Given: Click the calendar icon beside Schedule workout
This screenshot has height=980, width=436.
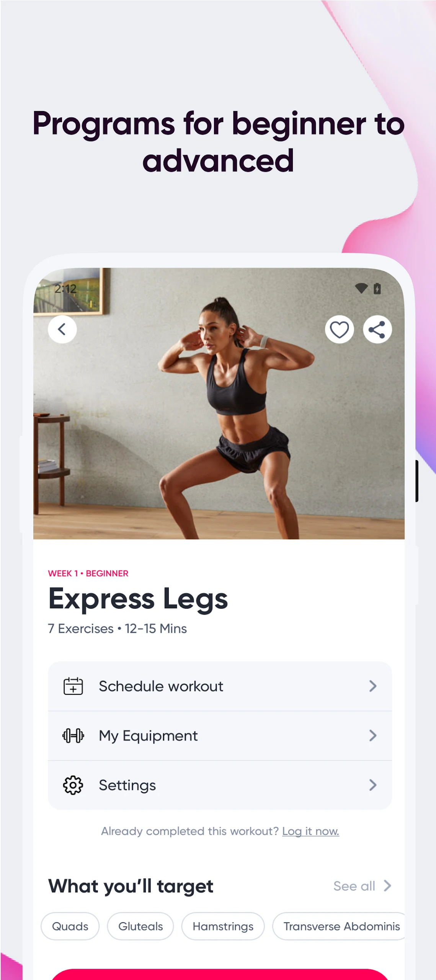Looking at the screenshot, I should click(x=73, y=686).
